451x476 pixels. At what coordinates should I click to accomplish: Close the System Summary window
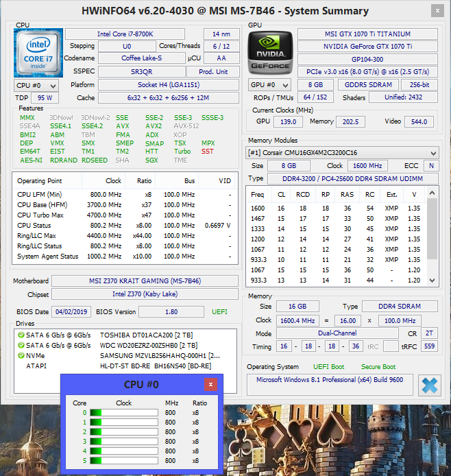tap(437, 10)
